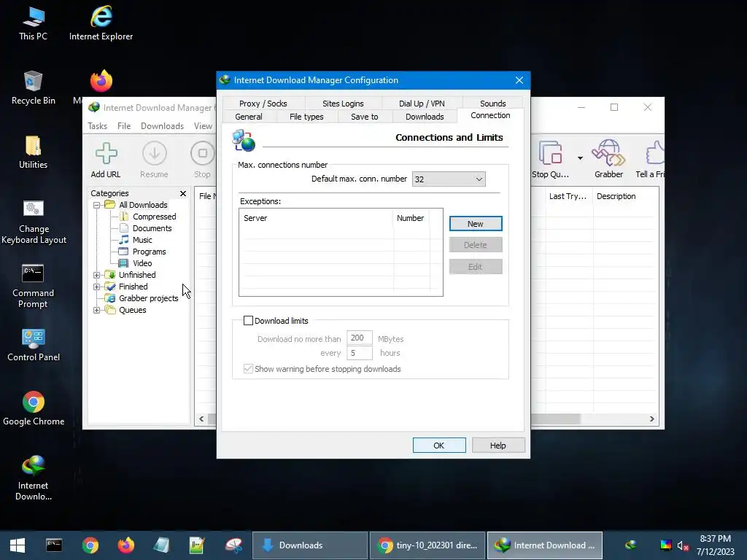Enable the Download limits checkbox
The height and width of the screenshot is (560, 747).
(248, 321)
